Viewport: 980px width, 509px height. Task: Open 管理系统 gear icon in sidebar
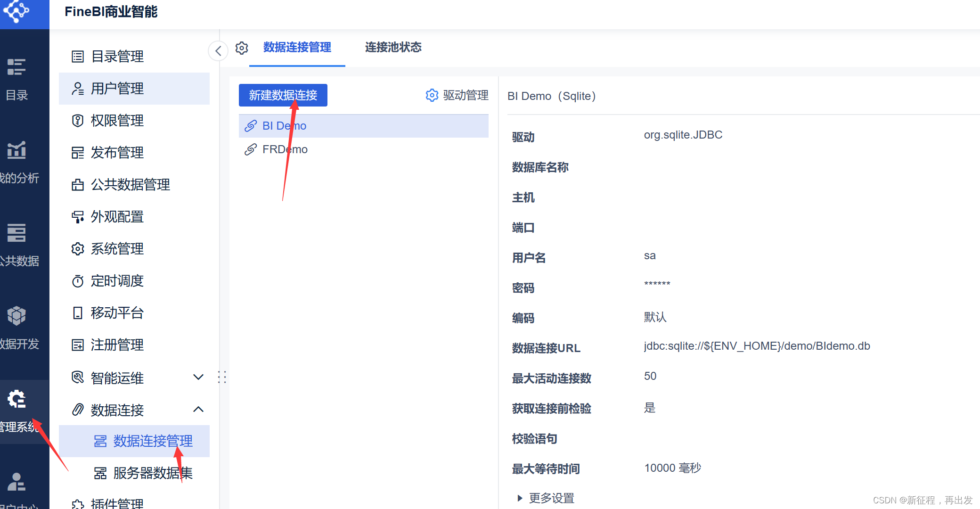pos(16,399)
